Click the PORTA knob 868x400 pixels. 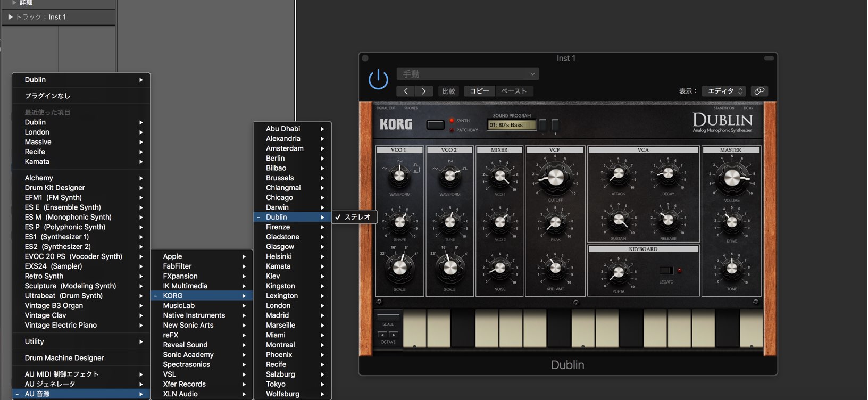click(618, 273)
